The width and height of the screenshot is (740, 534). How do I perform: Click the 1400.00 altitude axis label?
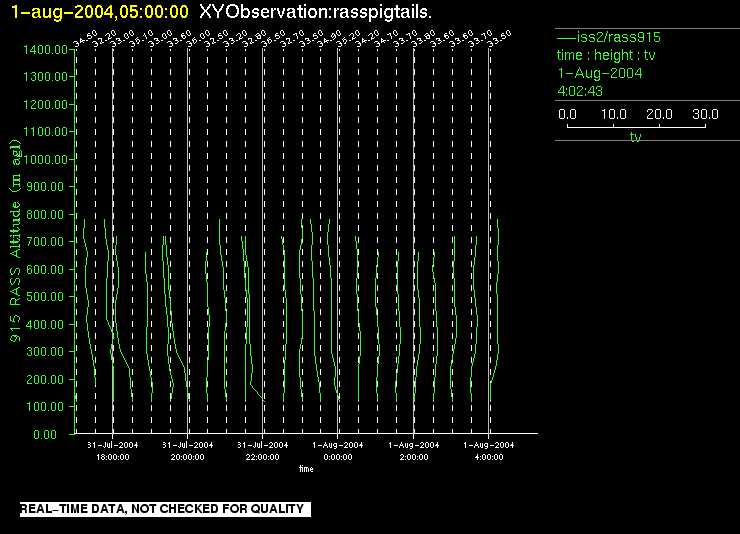[45, 50]
